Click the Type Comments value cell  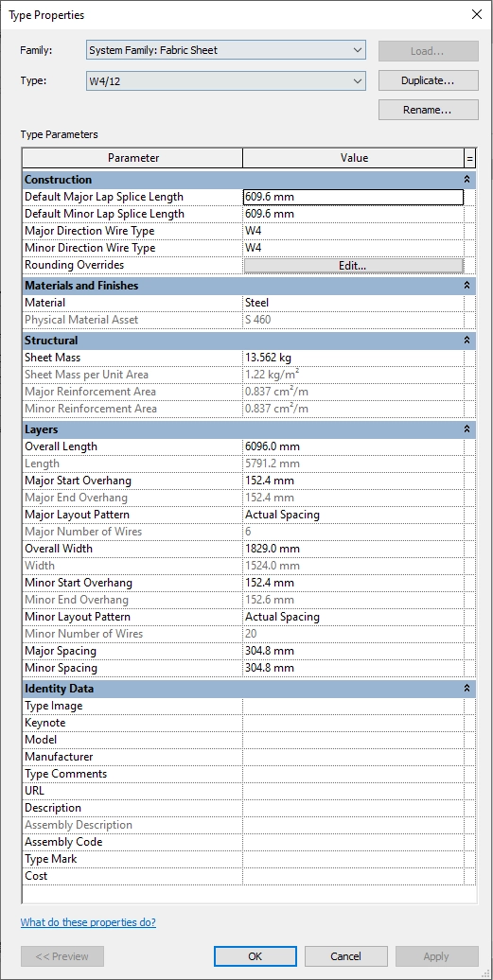tap(353, 774)
